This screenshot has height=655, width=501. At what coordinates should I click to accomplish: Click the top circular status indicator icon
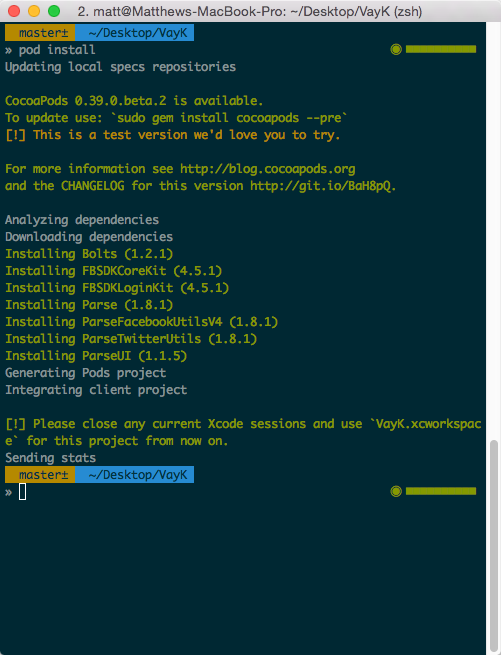[396, 50]
